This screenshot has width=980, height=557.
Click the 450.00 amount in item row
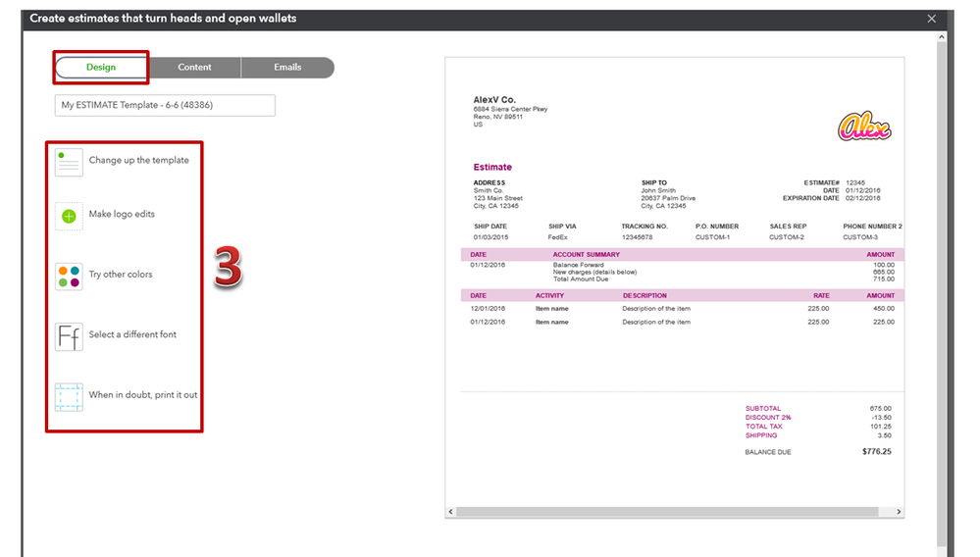click(884, 309)
